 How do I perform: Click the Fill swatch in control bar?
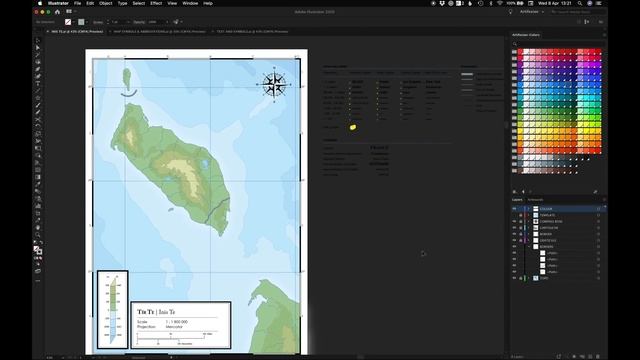(x=68, y=22)
